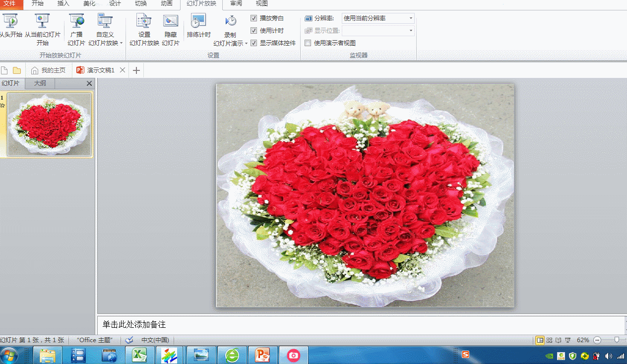Image resolution: width=627 pixels, height=364 pixels.
Task: Open the File (文件) menu
Action: click(11, 4)
